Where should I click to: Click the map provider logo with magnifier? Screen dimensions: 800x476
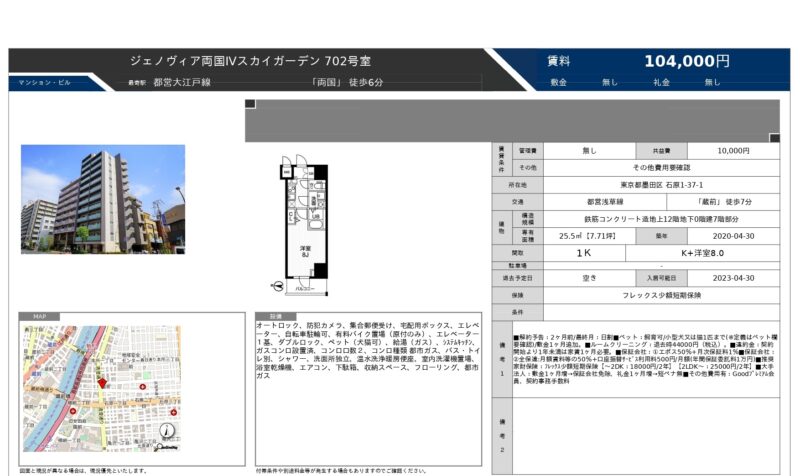(167, 447)
